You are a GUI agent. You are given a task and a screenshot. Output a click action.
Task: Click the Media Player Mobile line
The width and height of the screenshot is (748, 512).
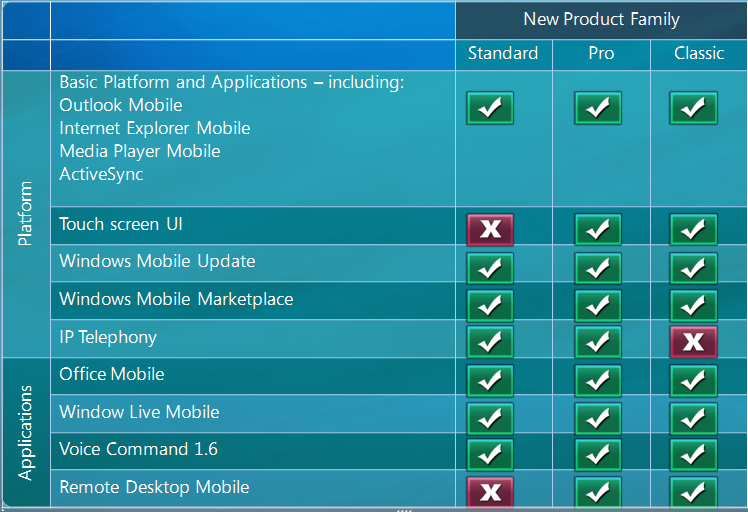coord(140,151)
